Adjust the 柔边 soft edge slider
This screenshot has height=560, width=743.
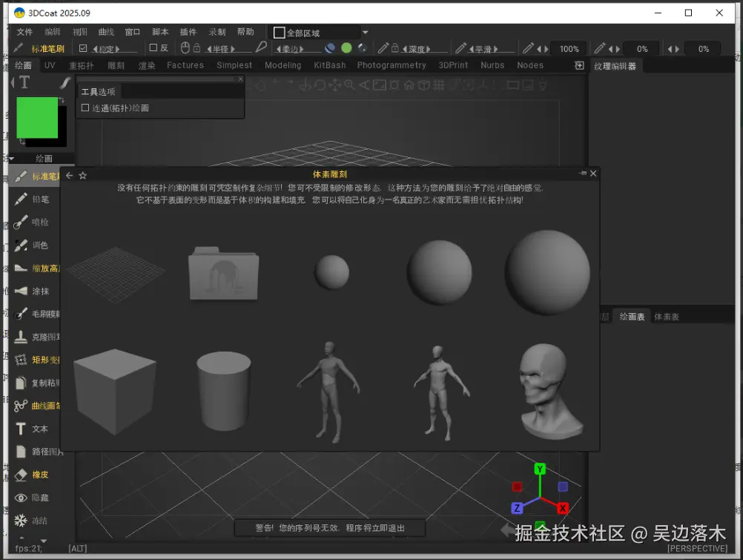tap(298, 49)
